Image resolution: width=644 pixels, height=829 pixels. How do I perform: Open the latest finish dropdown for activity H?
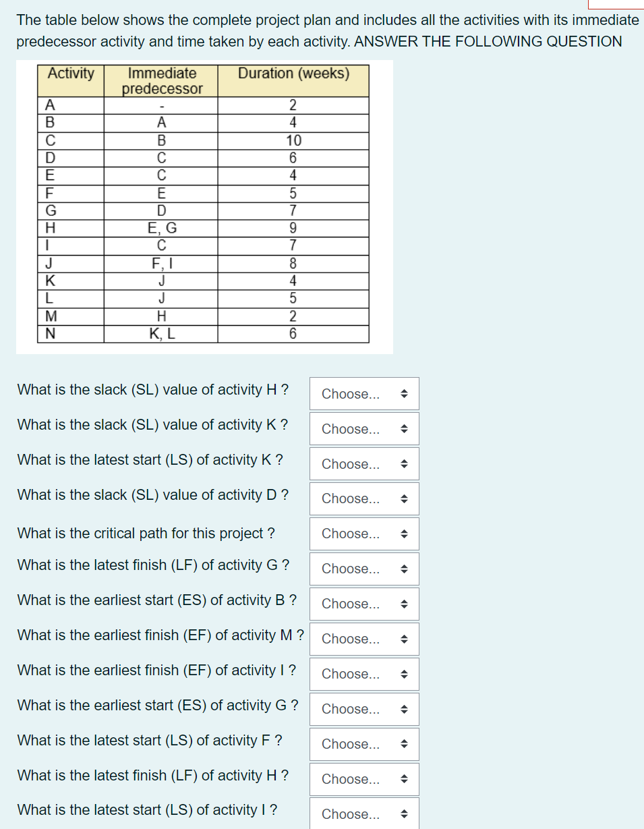point(364,779)
